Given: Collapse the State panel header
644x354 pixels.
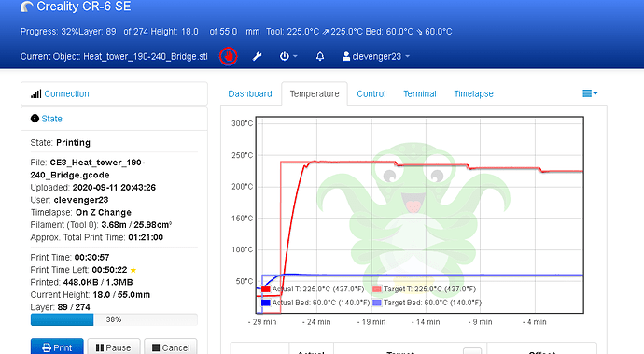Looking at the screenshot, I should coord(114,119).
